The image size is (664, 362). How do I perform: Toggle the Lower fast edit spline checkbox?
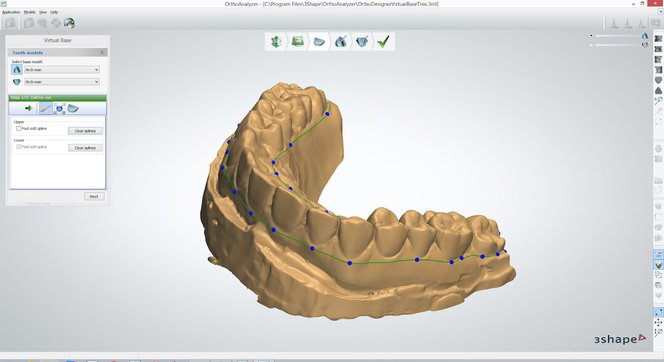[x=19, y=146]
